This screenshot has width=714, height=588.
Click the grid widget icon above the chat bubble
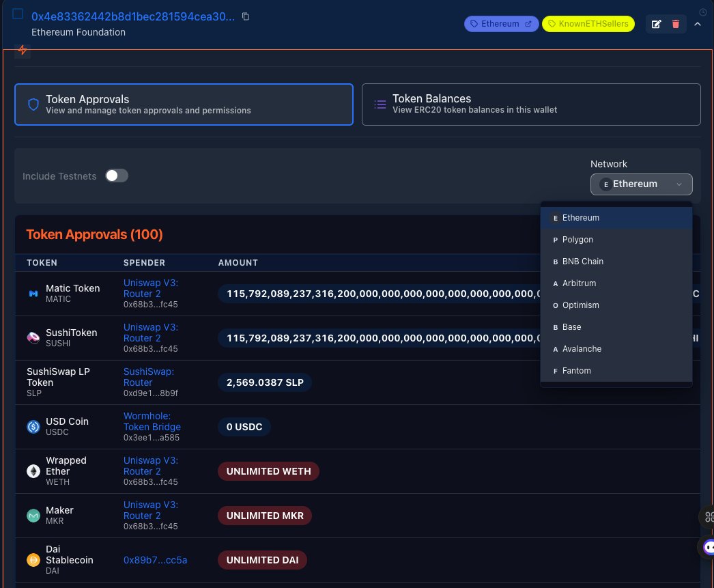(708, 516)
